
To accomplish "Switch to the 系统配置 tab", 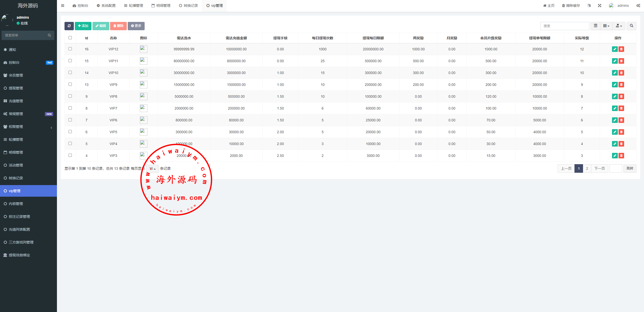I will pos(106,6).
